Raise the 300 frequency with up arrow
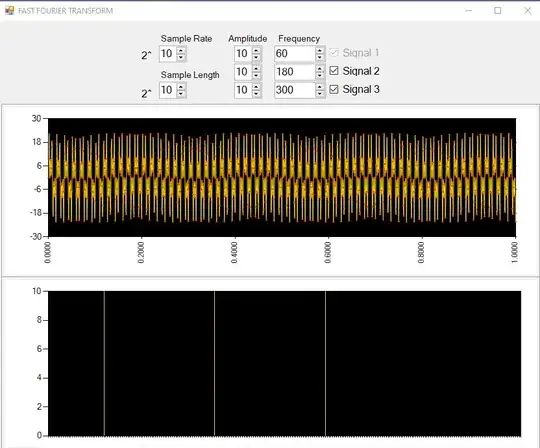 coord(320,87)
